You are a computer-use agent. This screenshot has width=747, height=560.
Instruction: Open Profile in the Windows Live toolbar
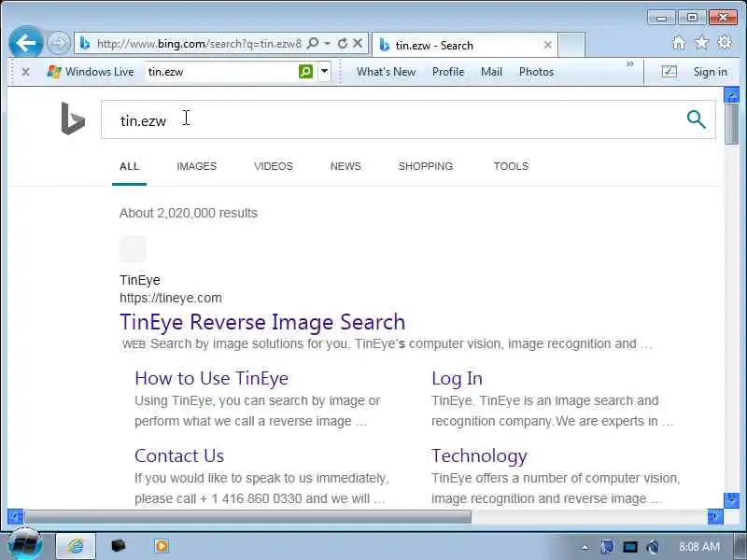[448, 72]
